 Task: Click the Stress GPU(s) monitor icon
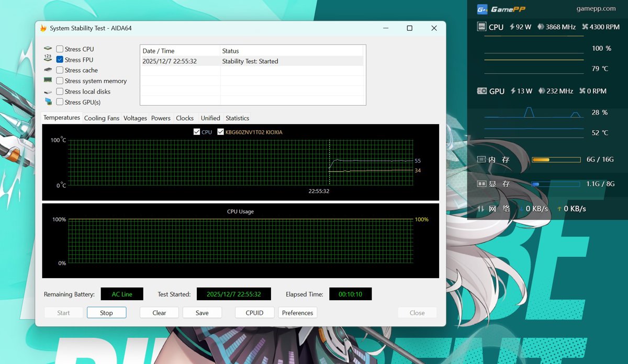tap(49, 101)
